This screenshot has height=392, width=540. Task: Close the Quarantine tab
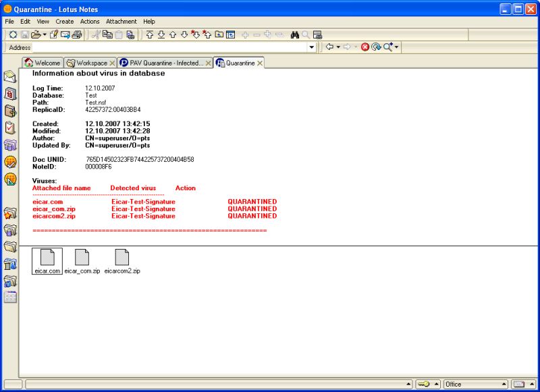pos(260,63)
